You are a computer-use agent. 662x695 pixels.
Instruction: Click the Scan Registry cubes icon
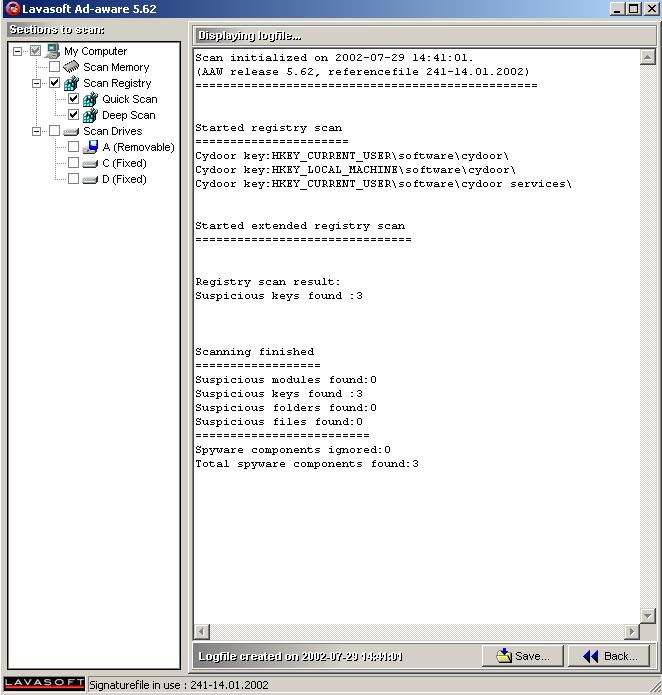(x=71, y=83)
